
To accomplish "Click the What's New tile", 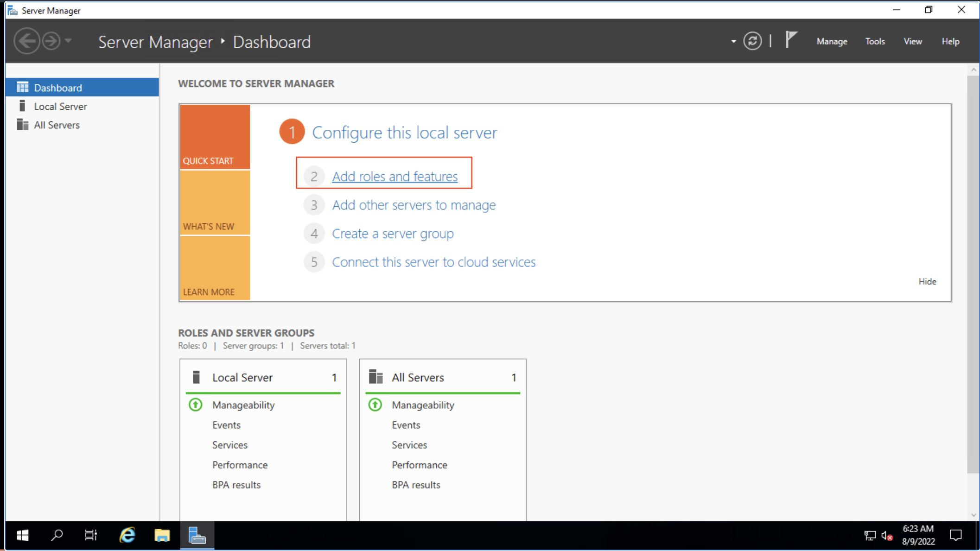I will [x=215, y=203].
